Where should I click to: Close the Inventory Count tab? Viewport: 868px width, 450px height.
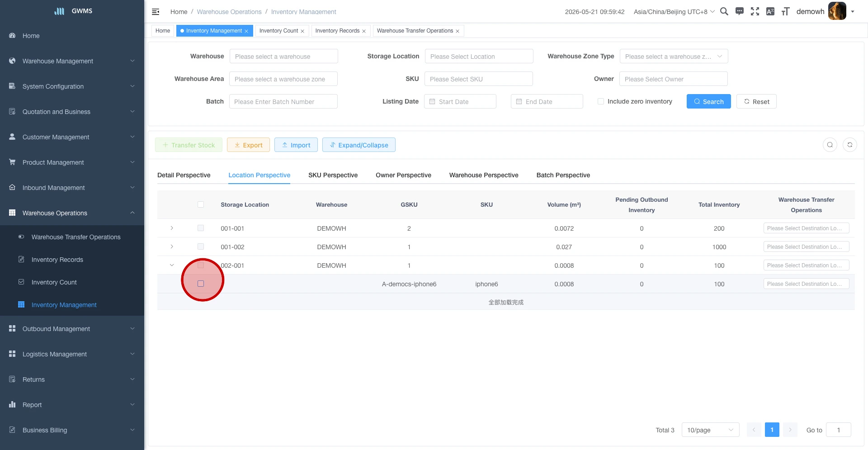point(302,31)
